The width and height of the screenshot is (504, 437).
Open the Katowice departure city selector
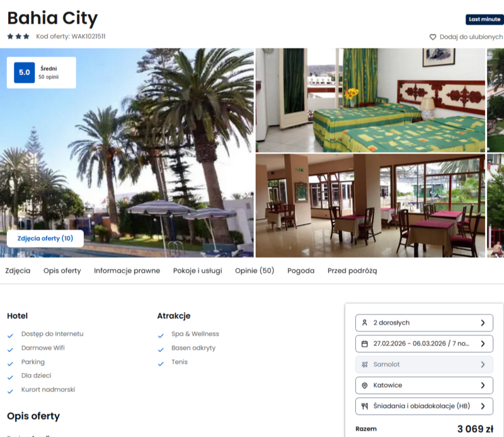pos(424,385)
